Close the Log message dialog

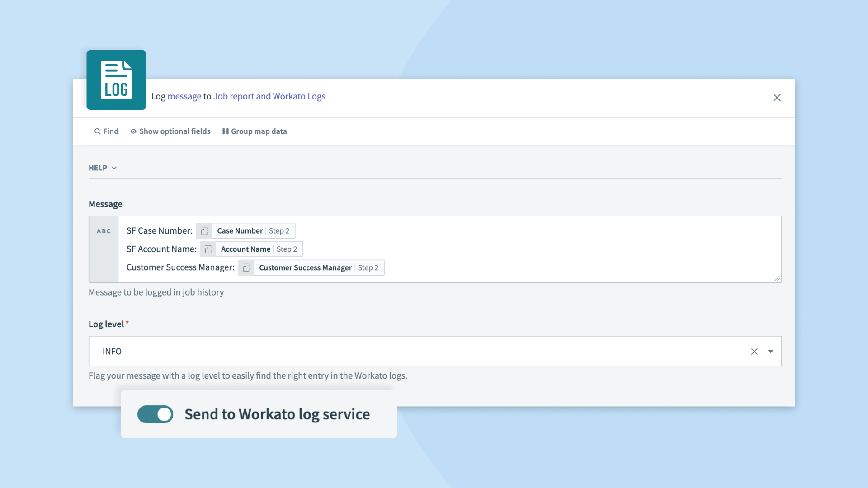(777, 98)
